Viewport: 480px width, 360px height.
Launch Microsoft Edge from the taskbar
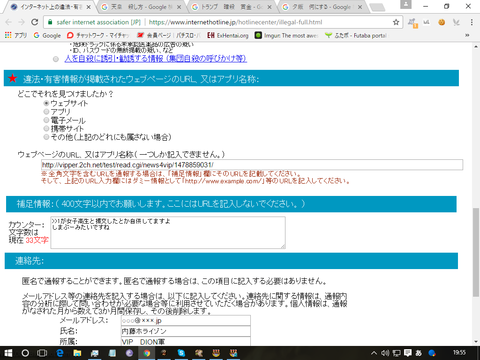tap(60, 353)
